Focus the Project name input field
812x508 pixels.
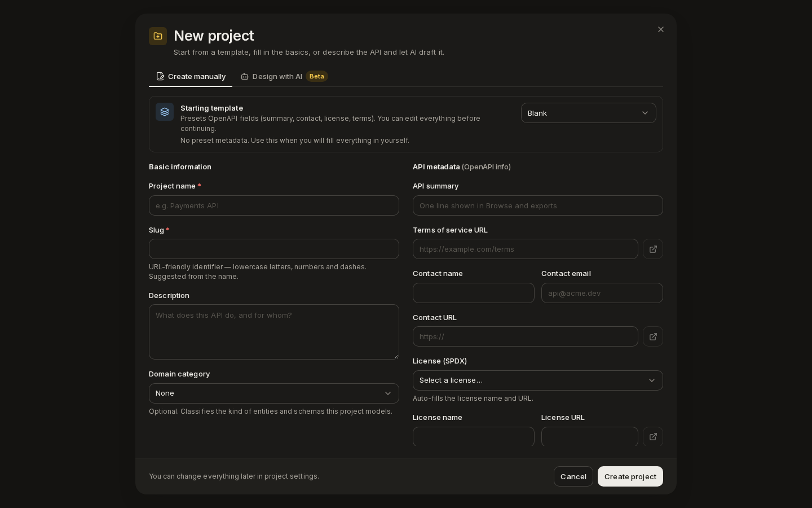[x=274, y=205]
